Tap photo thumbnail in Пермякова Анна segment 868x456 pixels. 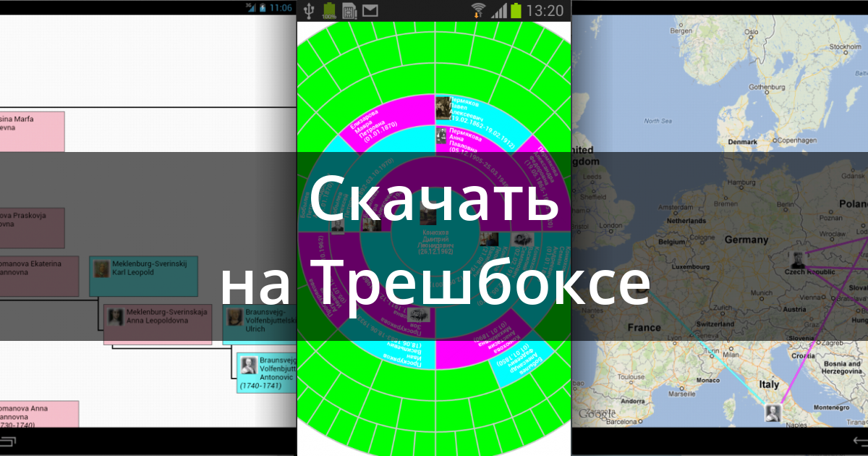[441, 135]
